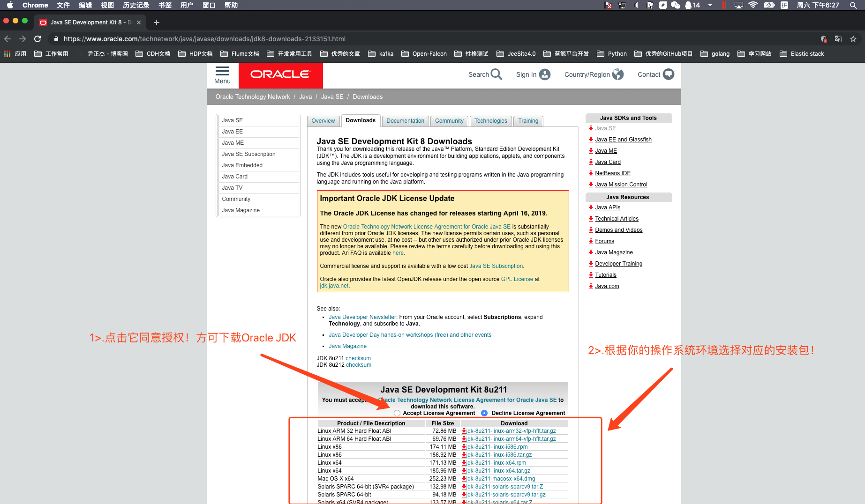
Task: Click the Wi-Fi status icon
Action: tap(753, 5)
